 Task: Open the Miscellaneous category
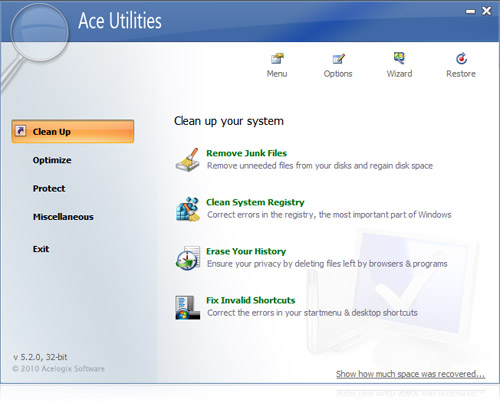pos(63,217)
